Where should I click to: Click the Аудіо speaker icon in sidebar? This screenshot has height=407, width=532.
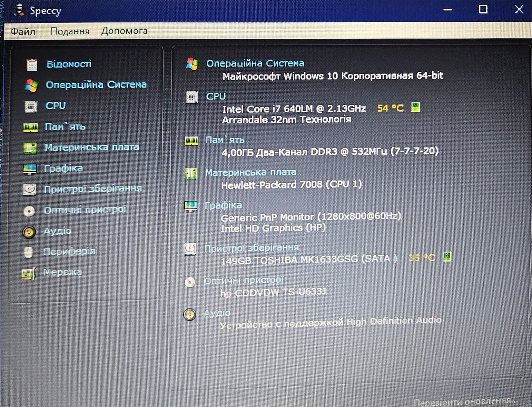pyautogui.click(x=29, y=232)
